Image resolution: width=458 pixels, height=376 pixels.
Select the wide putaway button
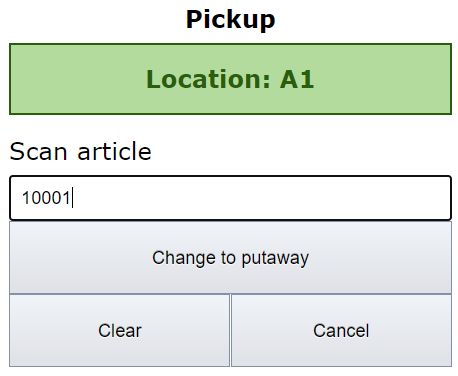[230, 258]
